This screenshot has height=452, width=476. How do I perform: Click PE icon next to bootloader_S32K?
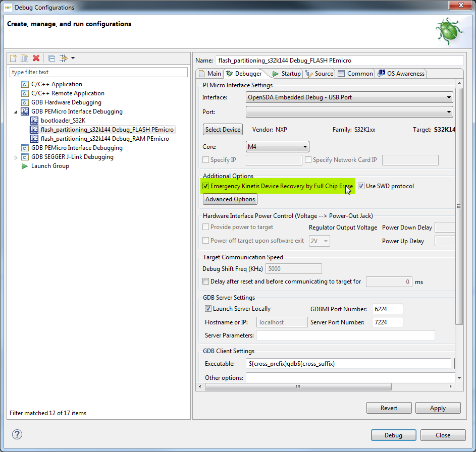(34, 121)
